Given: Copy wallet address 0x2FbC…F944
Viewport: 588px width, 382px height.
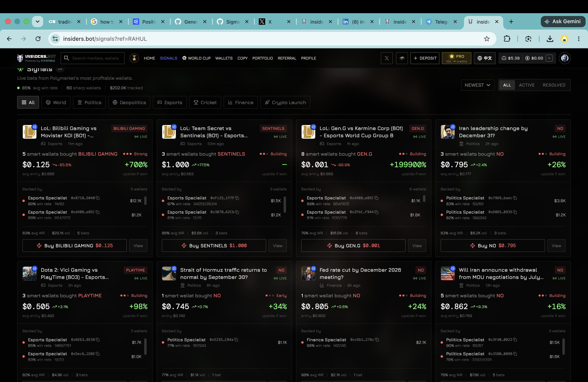Looking at the screenshot, I should tap(377, 212).
